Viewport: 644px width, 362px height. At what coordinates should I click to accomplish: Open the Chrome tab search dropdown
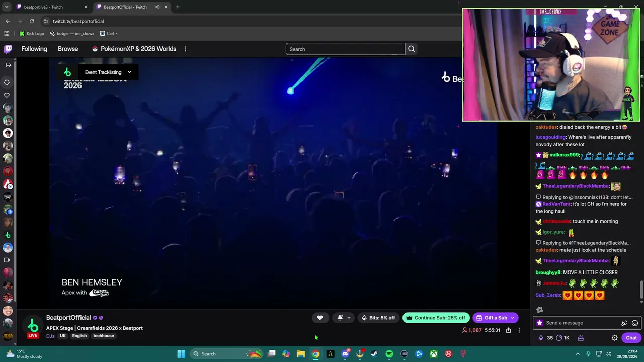click(x=7, y=7)
